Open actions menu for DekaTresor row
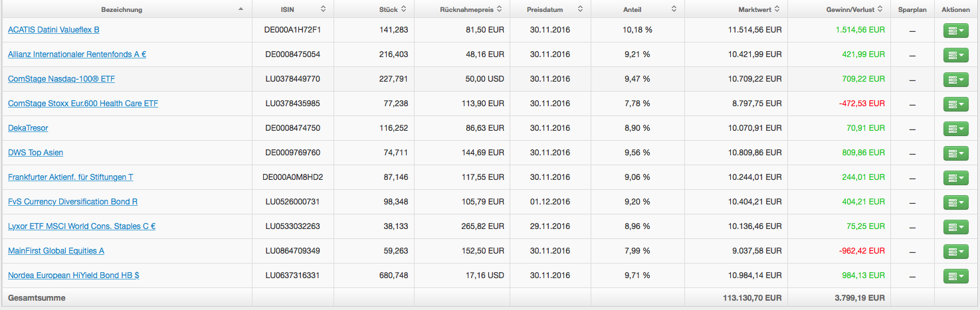This screenshot has height=310, width=980. (x=956, y=129)
